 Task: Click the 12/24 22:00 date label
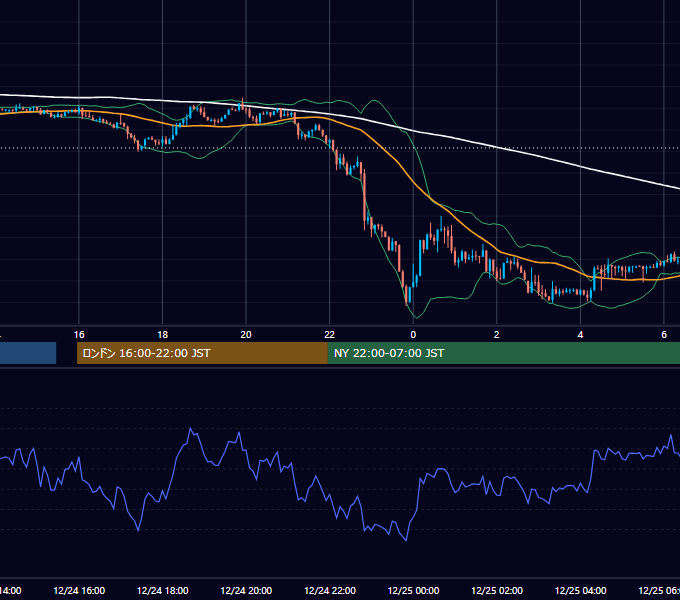[330, 590]
